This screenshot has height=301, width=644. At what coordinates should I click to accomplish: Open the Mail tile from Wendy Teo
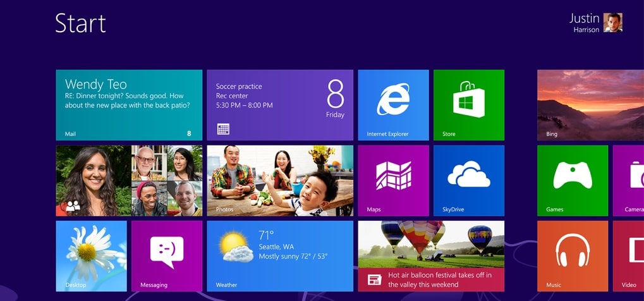click(129, 105)
